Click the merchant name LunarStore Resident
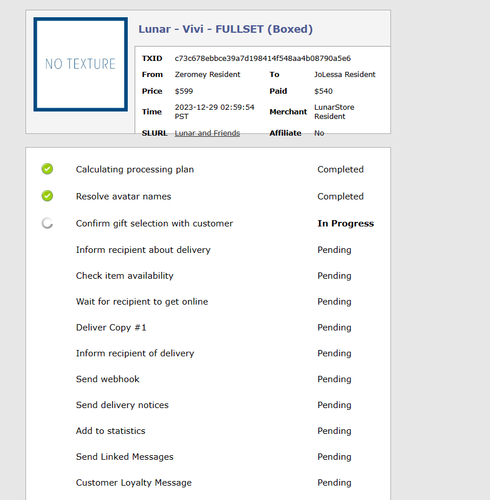 (334, 112)
